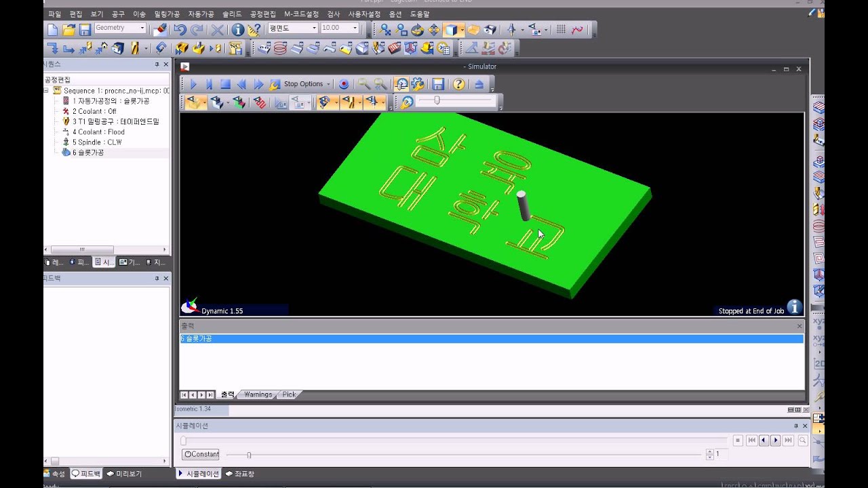This screenshot has height=488, width=868.
Task: Increase the simulation speed stepper value
Action: [x=709, y=452]
